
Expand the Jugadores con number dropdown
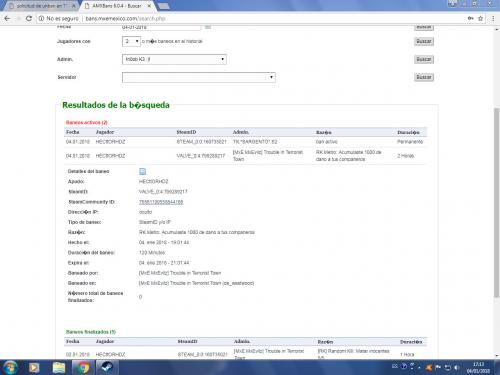click(131, 41)
